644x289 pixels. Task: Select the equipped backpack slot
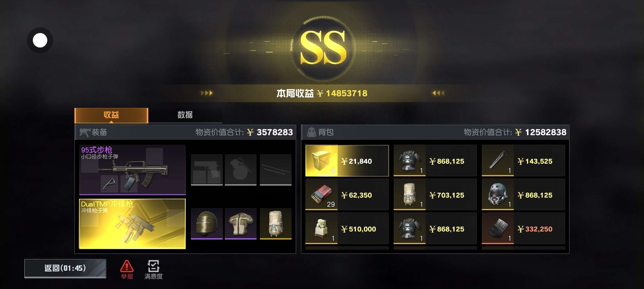[276, 224]
